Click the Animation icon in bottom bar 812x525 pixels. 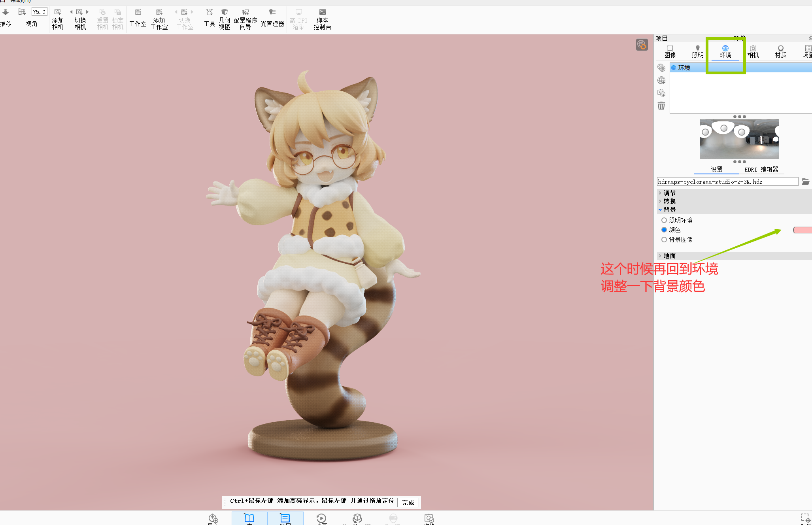coord(321,518)
